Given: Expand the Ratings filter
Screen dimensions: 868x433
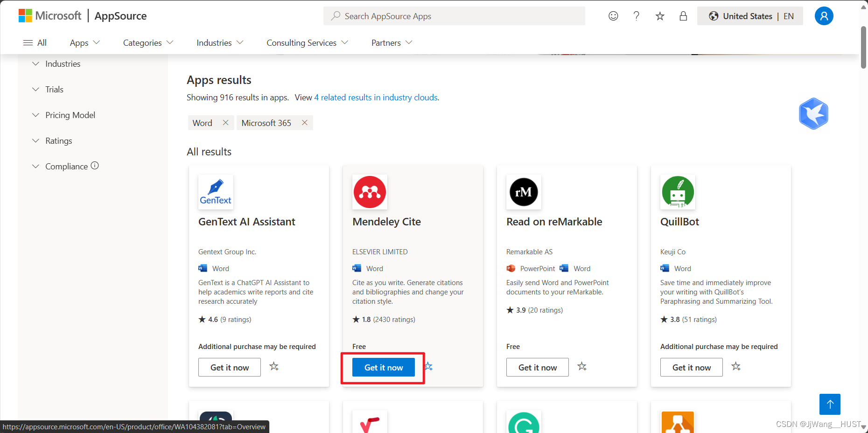Looking at the screenshot, I should pyautogui.click(x=52, y=141).
